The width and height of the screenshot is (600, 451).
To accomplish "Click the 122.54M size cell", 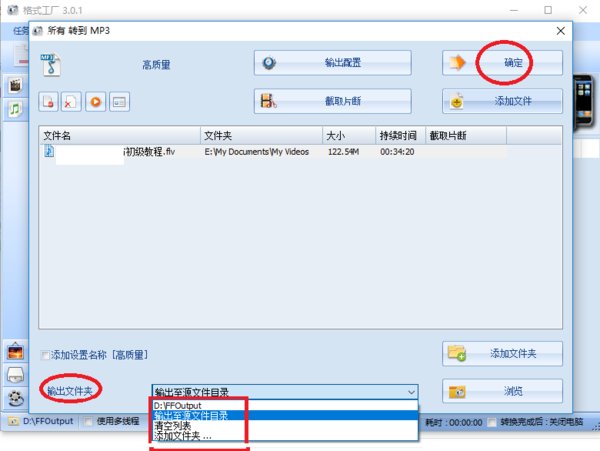I will coord(343,152).
